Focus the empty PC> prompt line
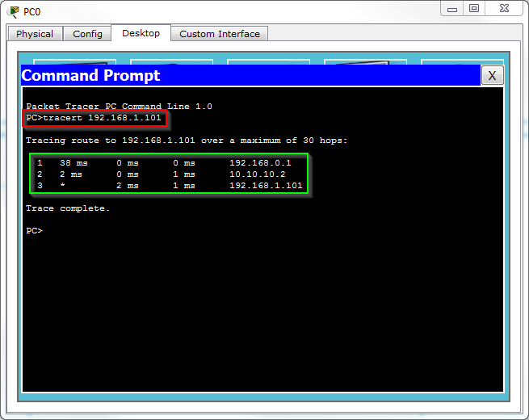This screenshot has width=529, height=420. 34,231
